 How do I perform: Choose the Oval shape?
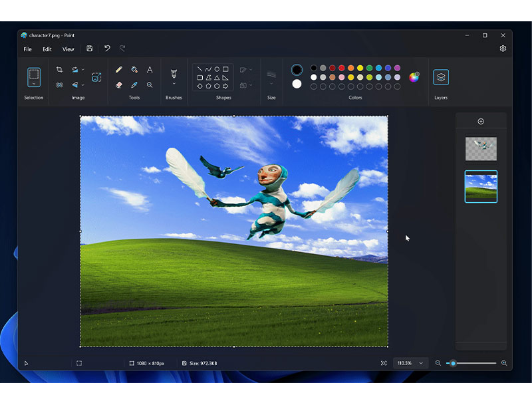click(x=217, y=69)
